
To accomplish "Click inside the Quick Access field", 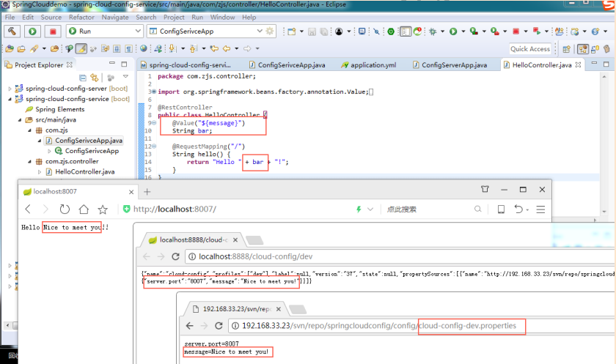I will pyautogui.click(x=530, y=48).
